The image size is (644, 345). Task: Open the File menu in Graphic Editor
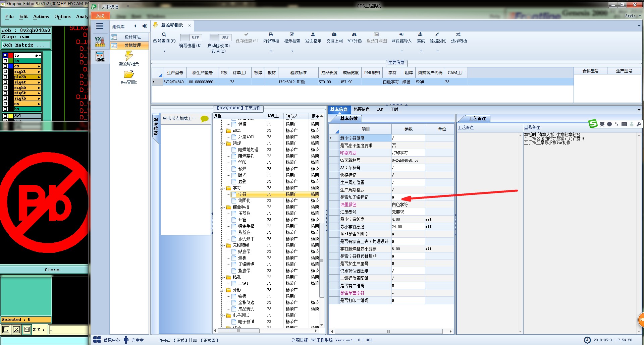click(x=9, y=16)
